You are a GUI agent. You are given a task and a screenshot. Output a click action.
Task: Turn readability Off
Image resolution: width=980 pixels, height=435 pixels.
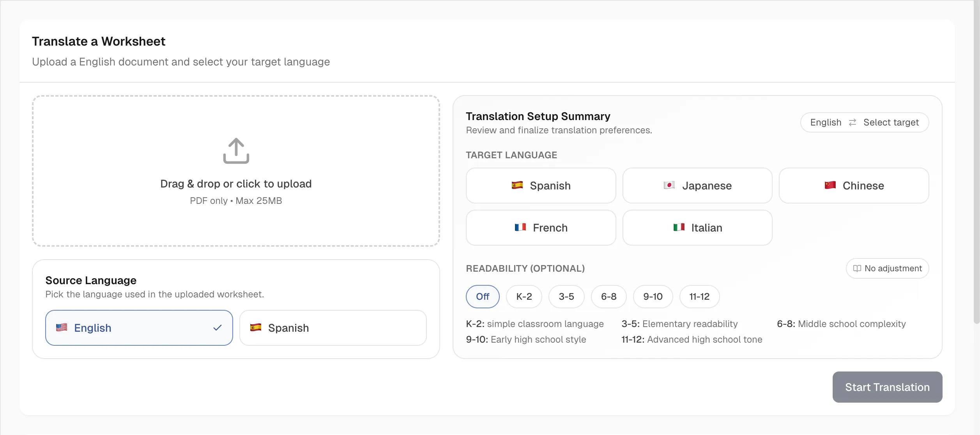pyautogui.click(x=483, y=297)
